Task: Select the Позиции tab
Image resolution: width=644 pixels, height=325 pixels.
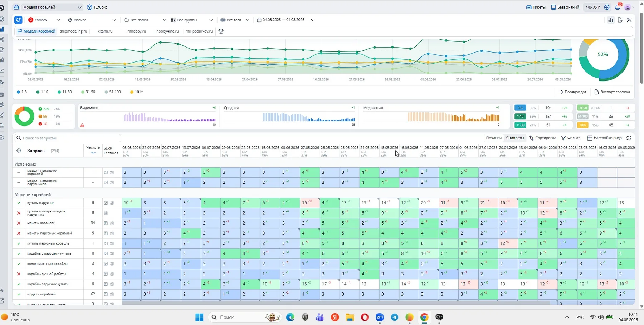Action: tap(493, 138)
